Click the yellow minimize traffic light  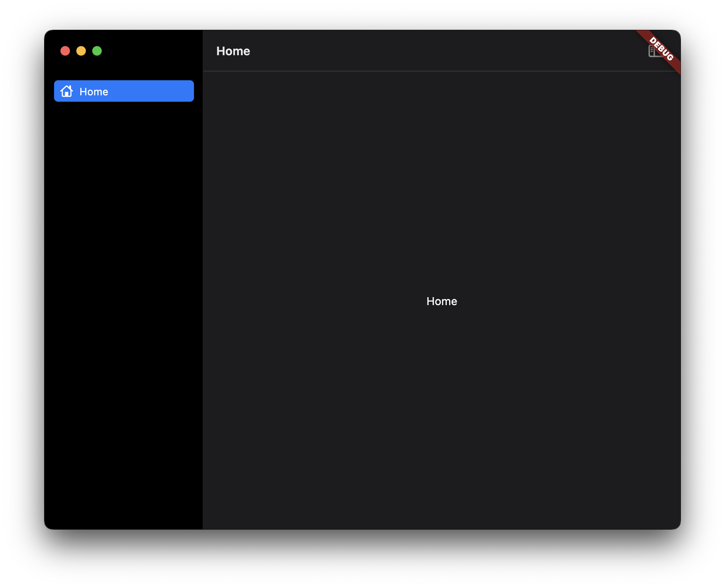pos(81,51)
